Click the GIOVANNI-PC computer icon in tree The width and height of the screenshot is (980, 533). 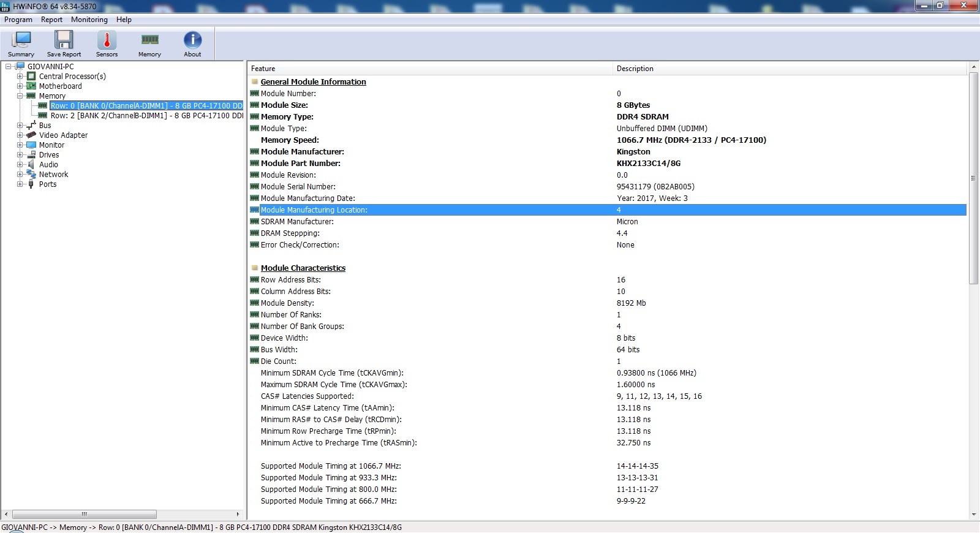point(20,66)
